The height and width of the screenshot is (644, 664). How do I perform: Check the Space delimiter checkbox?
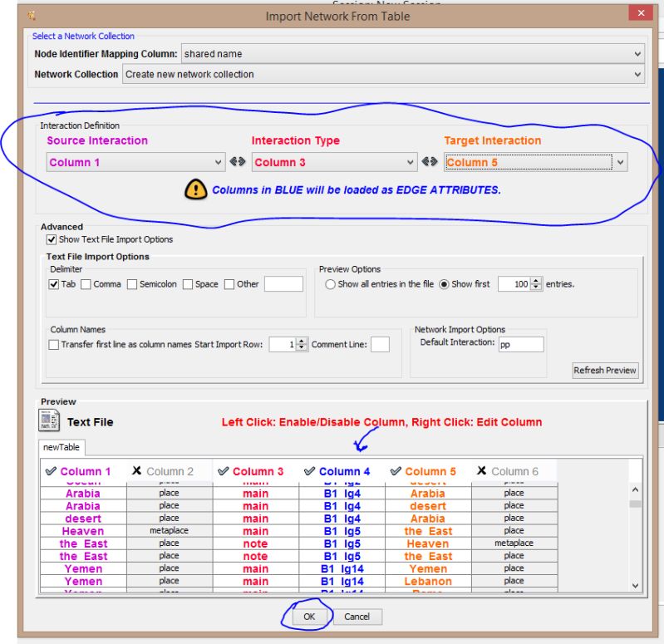click(188, 284)
